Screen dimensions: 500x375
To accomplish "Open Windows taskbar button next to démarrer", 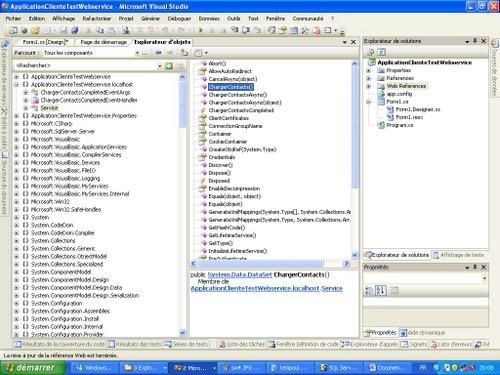I will click(x=96, y=368).
